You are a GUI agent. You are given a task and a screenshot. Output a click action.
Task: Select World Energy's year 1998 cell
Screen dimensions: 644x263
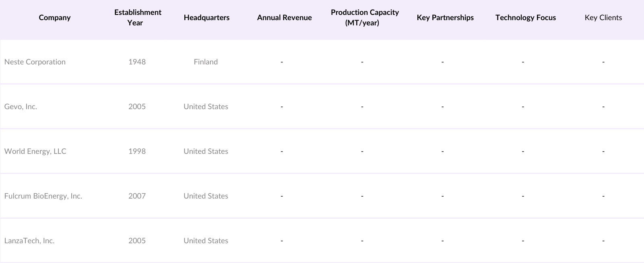pyautogui.click(x=137, y=151)
